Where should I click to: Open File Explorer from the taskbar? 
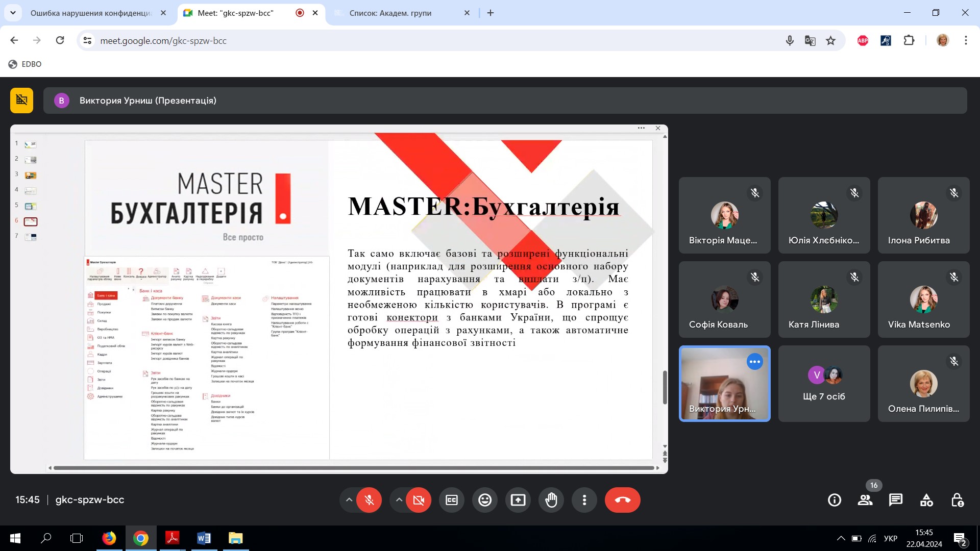coord(235,538)
